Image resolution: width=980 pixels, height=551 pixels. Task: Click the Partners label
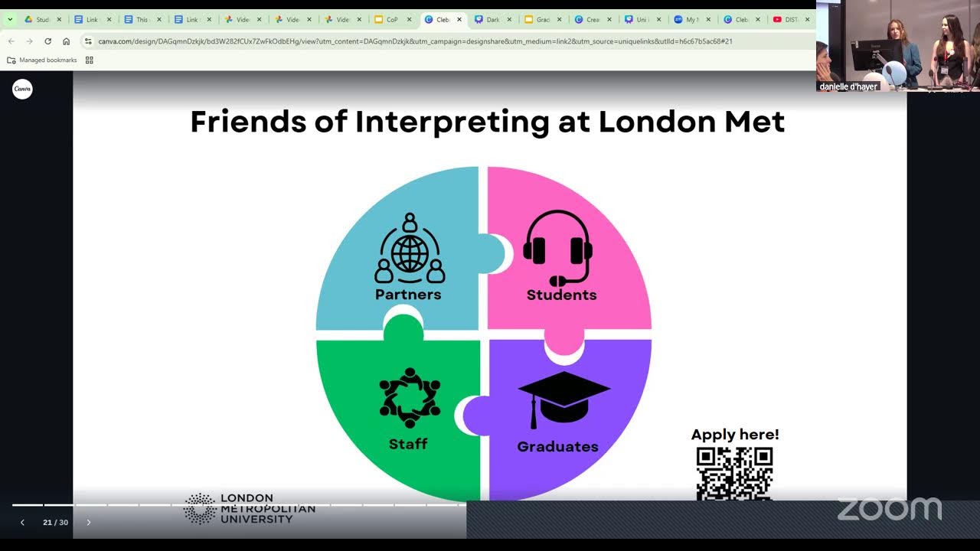point(408,295)
